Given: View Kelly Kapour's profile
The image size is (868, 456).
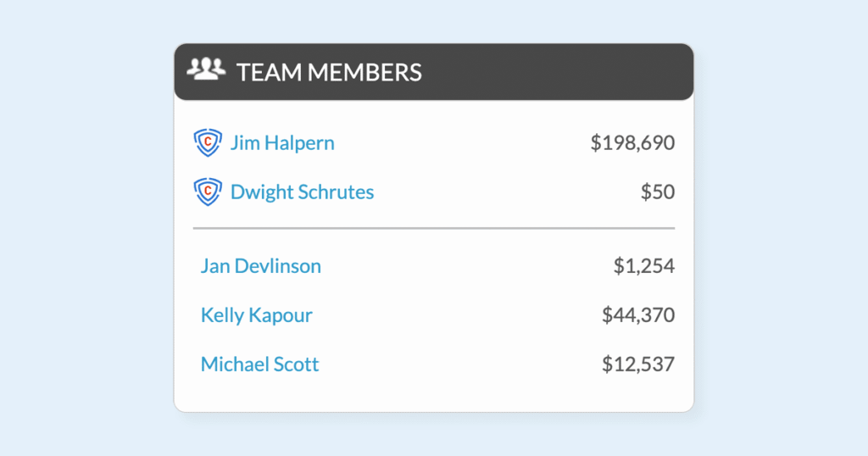Looking at the screenshot, I should (x=257, y=315).
